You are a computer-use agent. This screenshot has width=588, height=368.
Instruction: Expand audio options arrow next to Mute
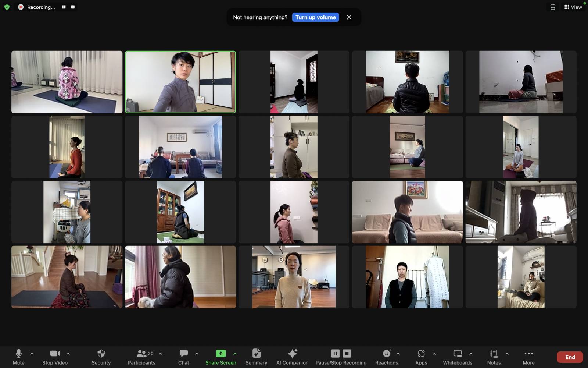(x=32, y=354)
